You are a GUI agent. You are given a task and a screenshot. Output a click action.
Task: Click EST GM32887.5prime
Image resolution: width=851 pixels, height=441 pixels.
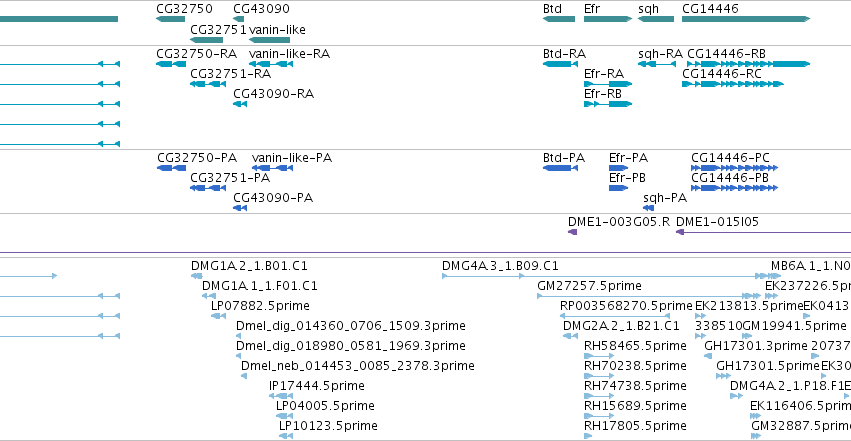(755, 436)
